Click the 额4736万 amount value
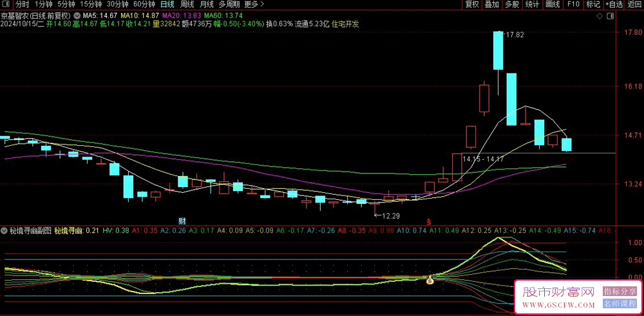Viewport: 644px width, 316px height. pyautogui.click(x=196, y=24)
